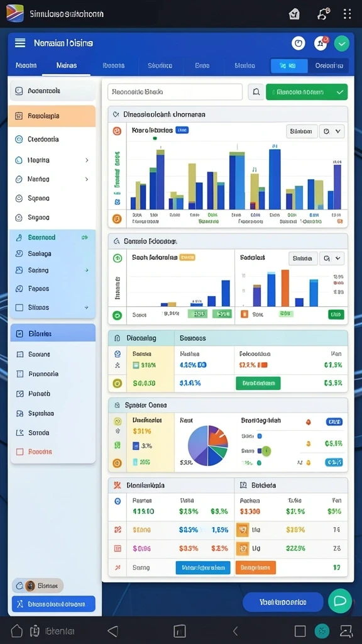Expand the Sorieng sidebar item with its green chevron

pos(86,270)
